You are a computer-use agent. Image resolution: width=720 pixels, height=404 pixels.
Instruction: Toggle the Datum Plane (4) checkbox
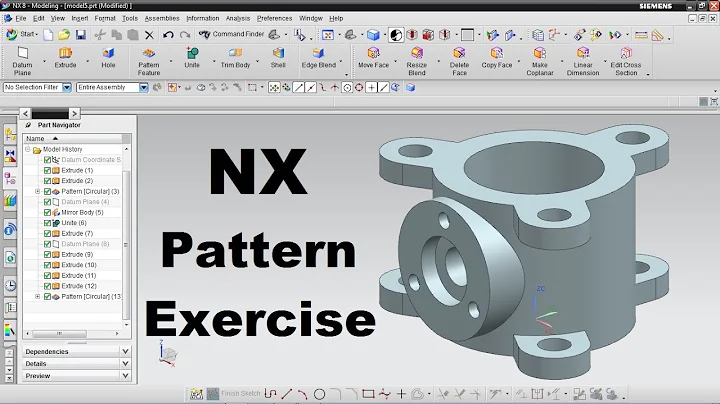(x=47, y=202)
